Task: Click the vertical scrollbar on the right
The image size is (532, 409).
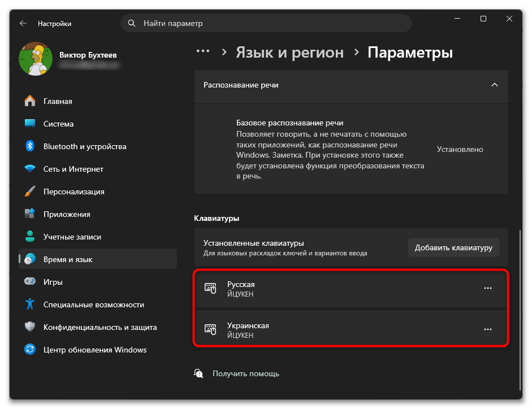Action: tap(520, 310)
